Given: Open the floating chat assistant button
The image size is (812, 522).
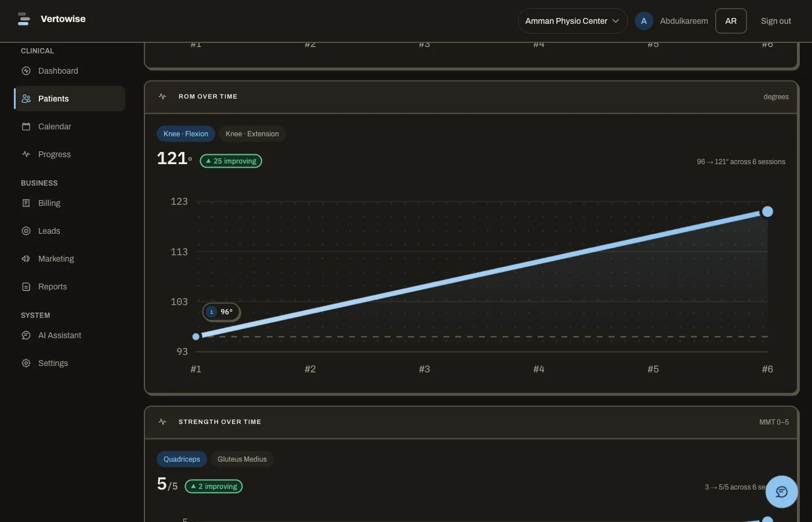Looking at the screenshot, I should pos(781,492).
